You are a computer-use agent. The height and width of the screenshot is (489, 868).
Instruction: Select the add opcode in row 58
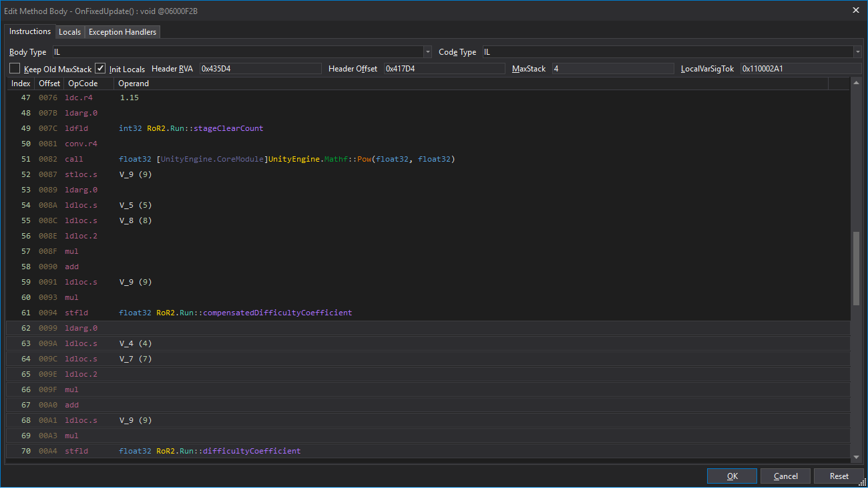pos(71,267)
